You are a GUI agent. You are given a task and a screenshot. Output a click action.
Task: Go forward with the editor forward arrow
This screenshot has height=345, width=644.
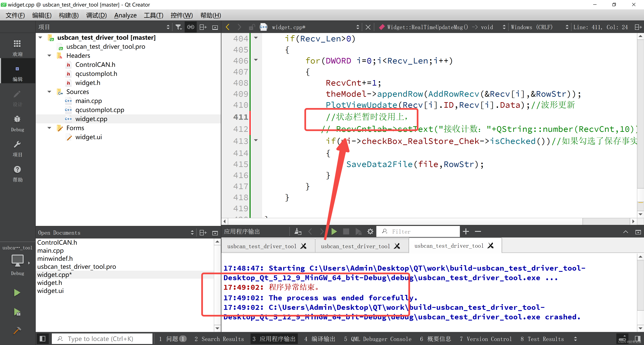pos(239,27)
